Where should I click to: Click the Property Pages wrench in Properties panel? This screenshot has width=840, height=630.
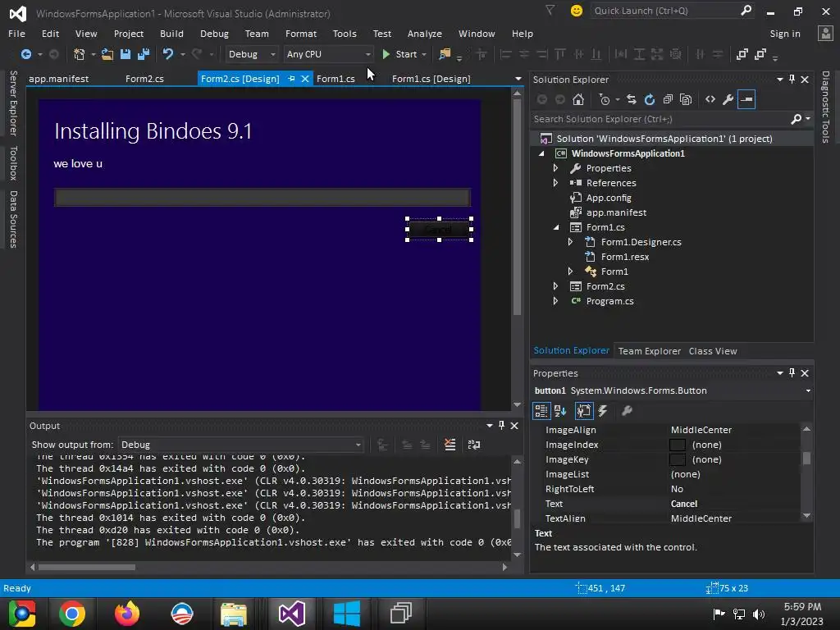627,411
